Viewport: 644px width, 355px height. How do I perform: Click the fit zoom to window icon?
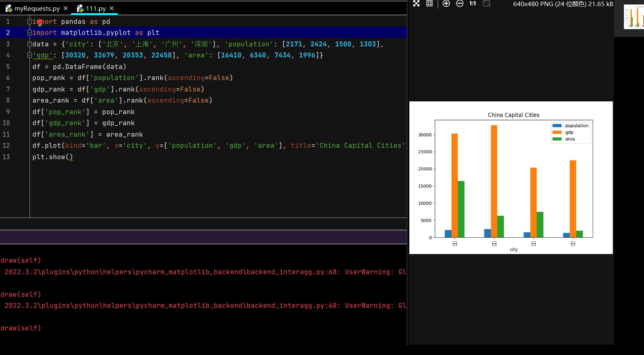coord(486,4)
